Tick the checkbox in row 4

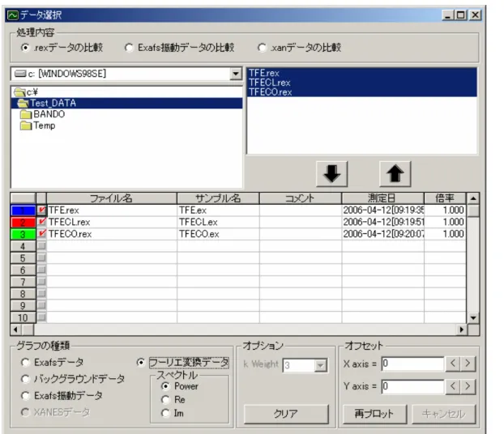tap(41, 246)
